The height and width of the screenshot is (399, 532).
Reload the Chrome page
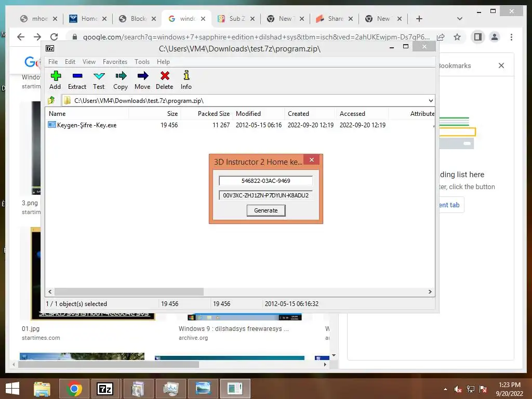click(x=54, y=37)
